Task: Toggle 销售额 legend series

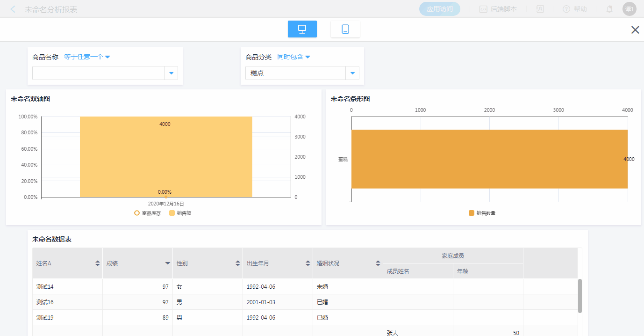Action: click(x=180, y=213)
